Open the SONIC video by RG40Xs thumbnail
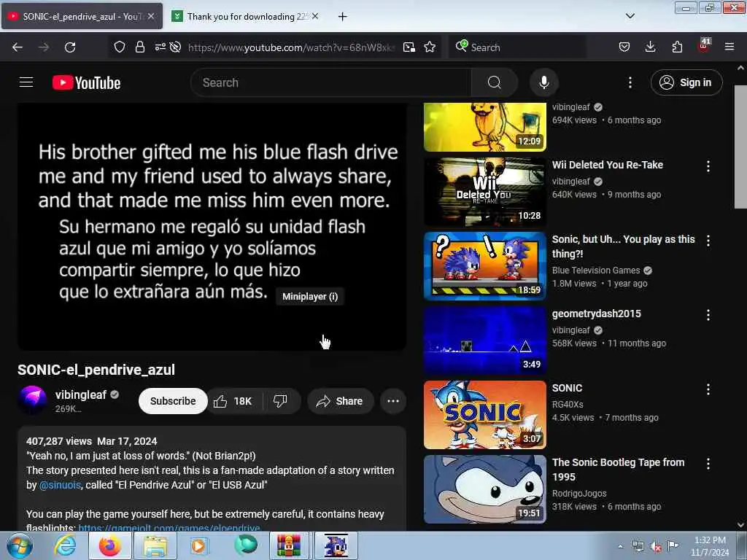 [485, 415]
